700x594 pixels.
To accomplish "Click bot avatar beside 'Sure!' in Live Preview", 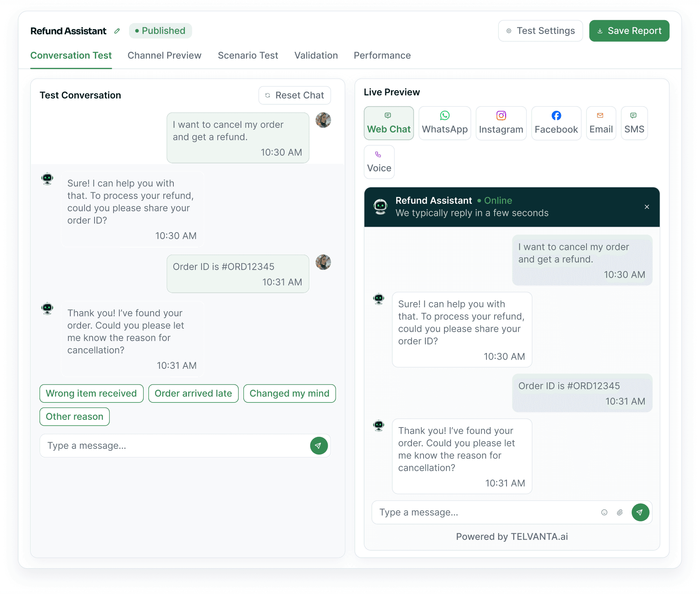I will pyautogui.click(x=379, y=299).
